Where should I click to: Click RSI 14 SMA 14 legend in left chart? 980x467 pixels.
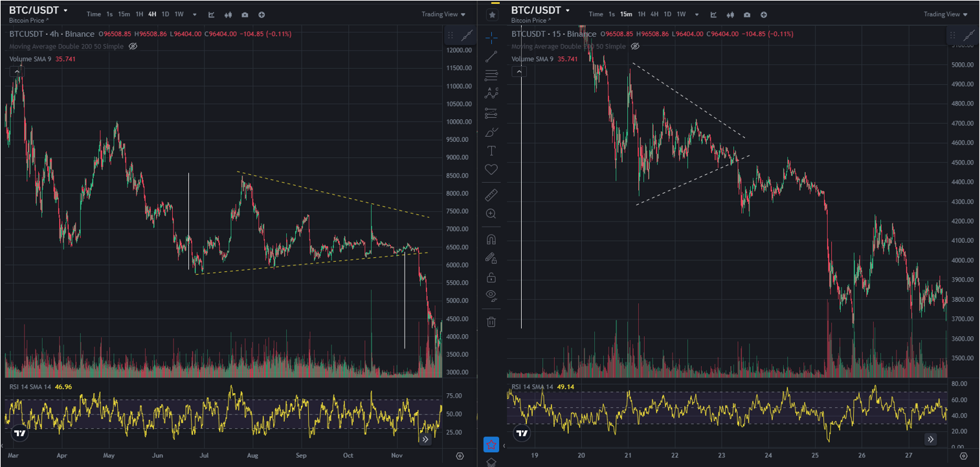tap(30, 387)
